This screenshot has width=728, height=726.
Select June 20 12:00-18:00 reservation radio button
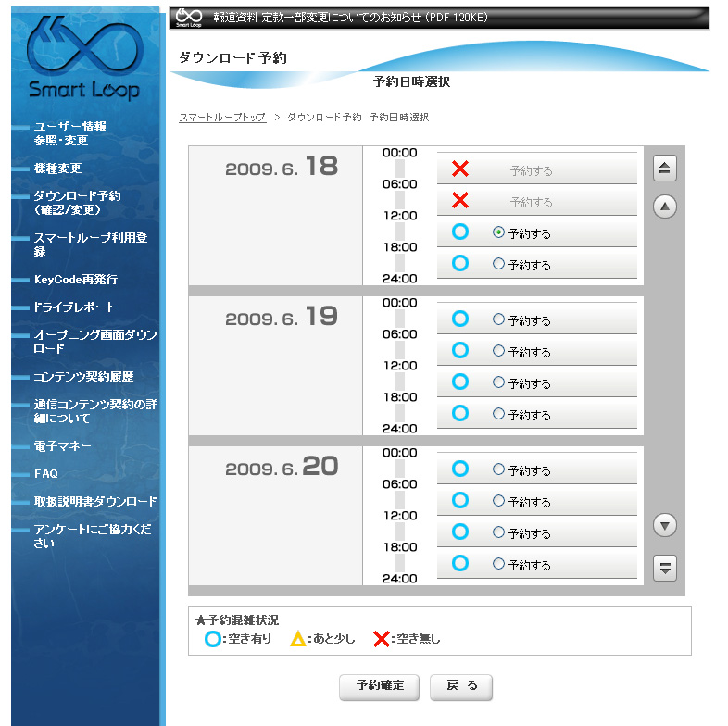(x=499, y=532)
